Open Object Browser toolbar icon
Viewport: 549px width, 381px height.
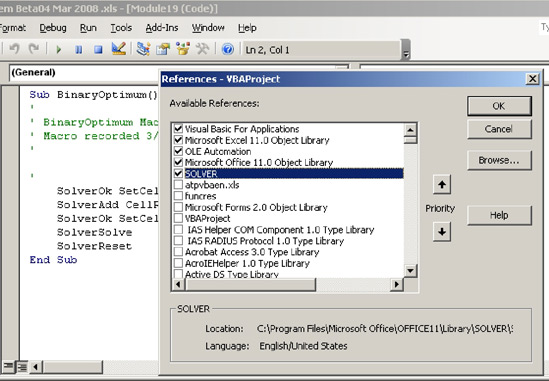pos(183,49)
